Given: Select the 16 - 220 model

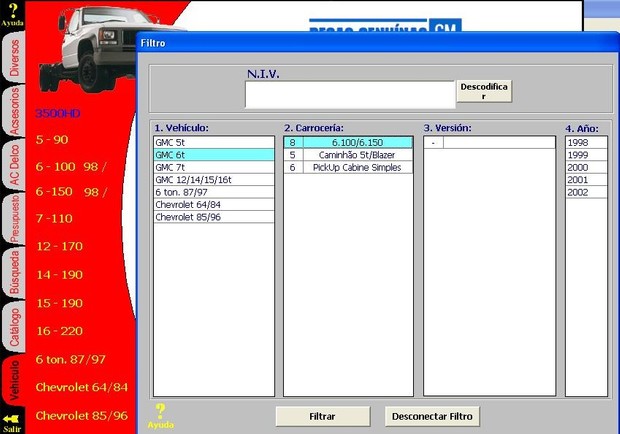Looking at the screenshot, I should coord(60,331).
